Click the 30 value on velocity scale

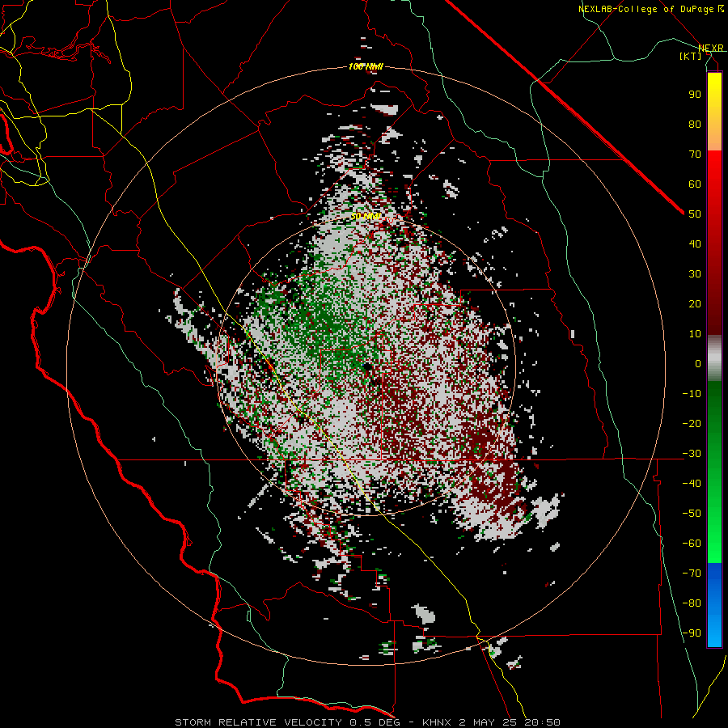[x=695, y=274]
